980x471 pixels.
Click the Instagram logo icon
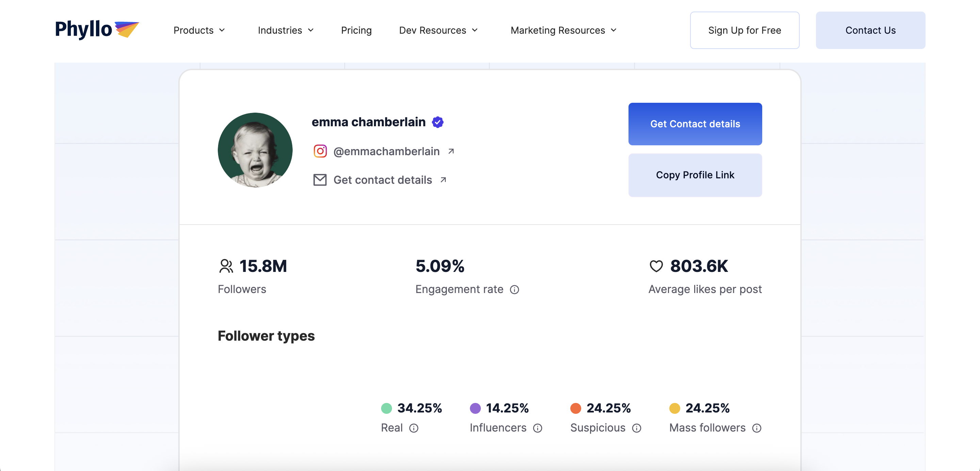(x=320, y=151)
